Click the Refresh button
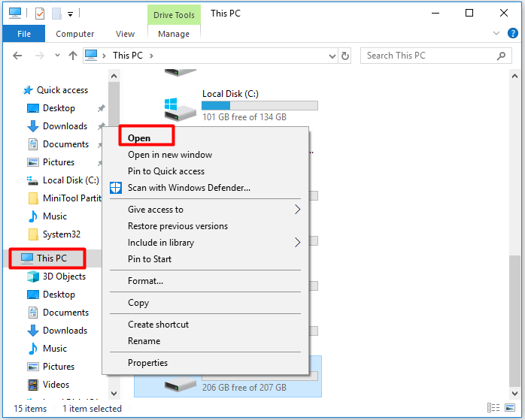This screenshot has height=420, width=525. coord(345,56)
